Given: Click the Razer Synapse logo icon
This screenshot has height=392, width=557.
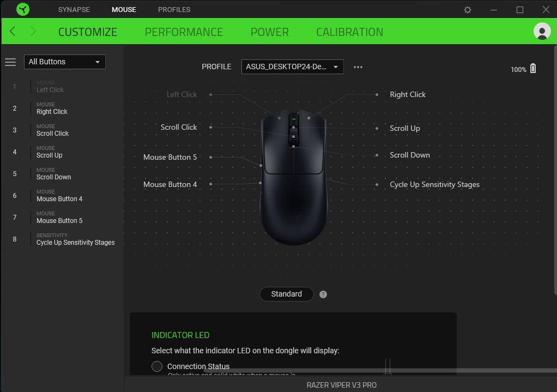Looking at the screenshot, I should coord(23,9).
